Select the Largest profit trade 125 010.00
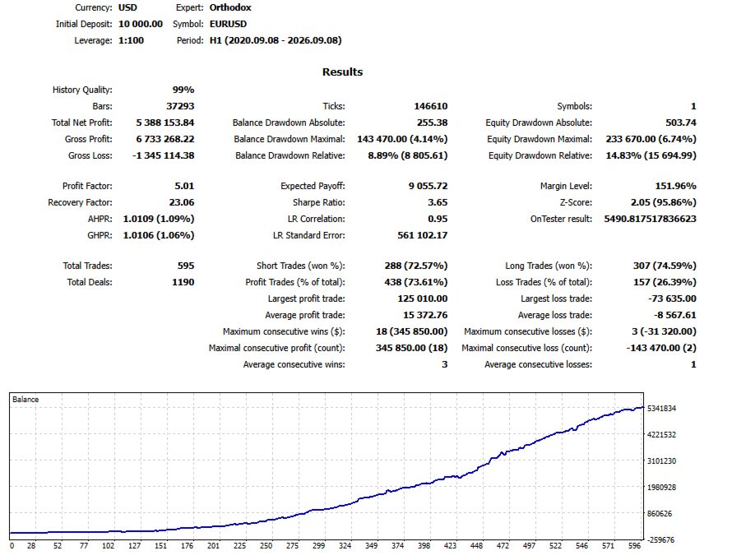The width and height of the screenshot is (732, 560). [423, 299]
